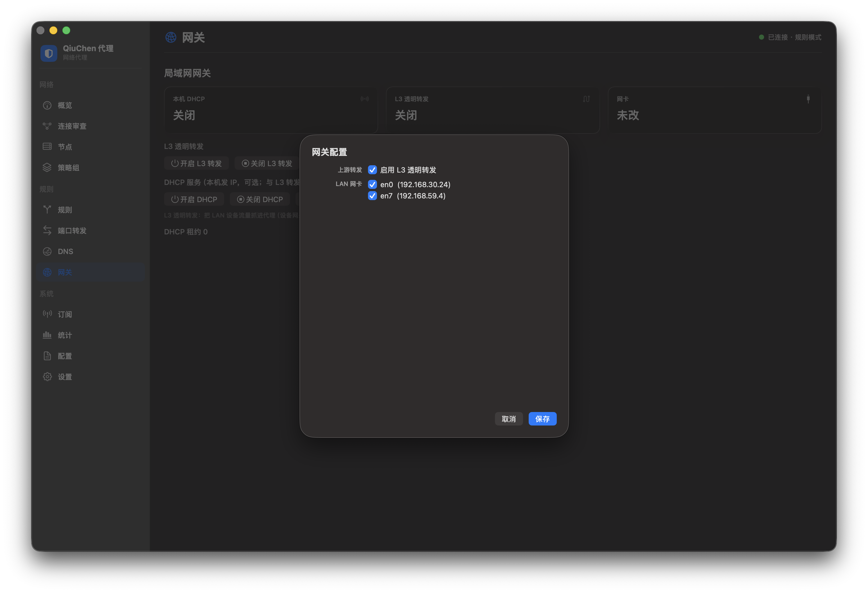Click the 局域网网关 heading

click(187, 73)
